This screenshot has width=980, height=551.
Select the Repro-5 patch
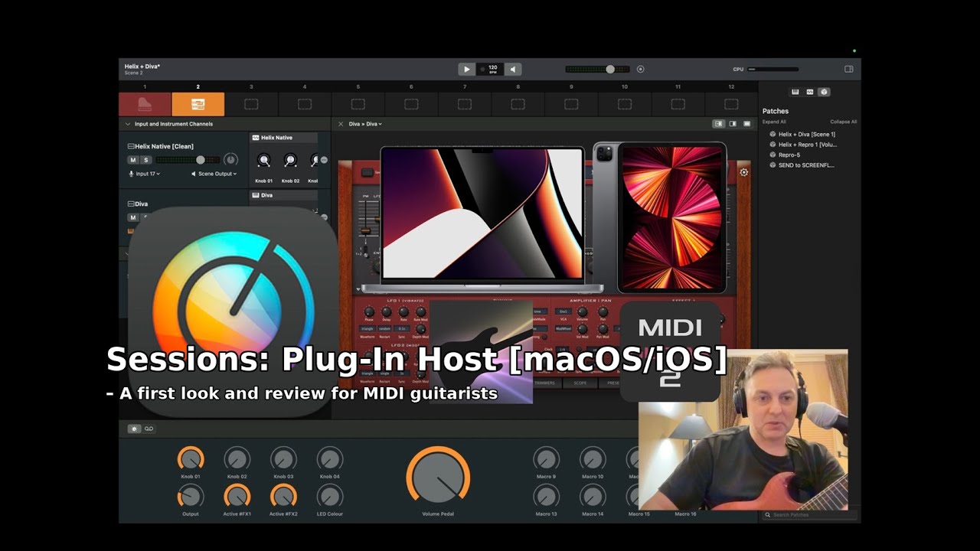click(789, 155)
